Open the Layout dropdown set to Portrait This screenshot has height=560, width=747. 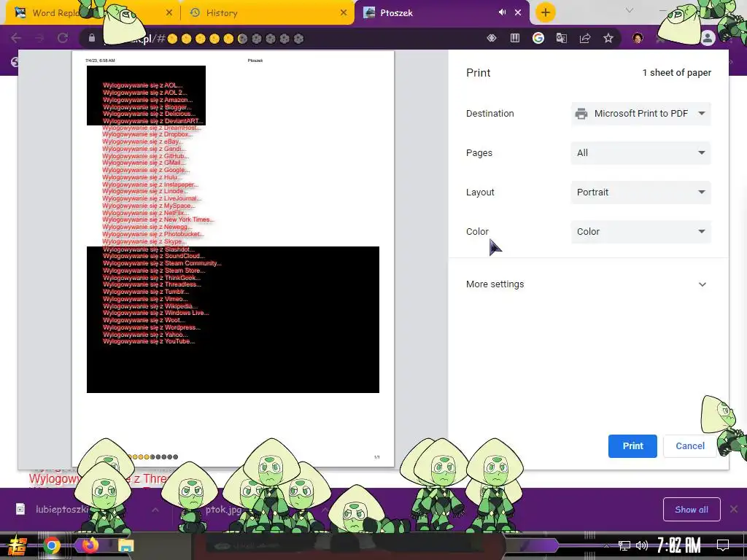pos(640,192)
